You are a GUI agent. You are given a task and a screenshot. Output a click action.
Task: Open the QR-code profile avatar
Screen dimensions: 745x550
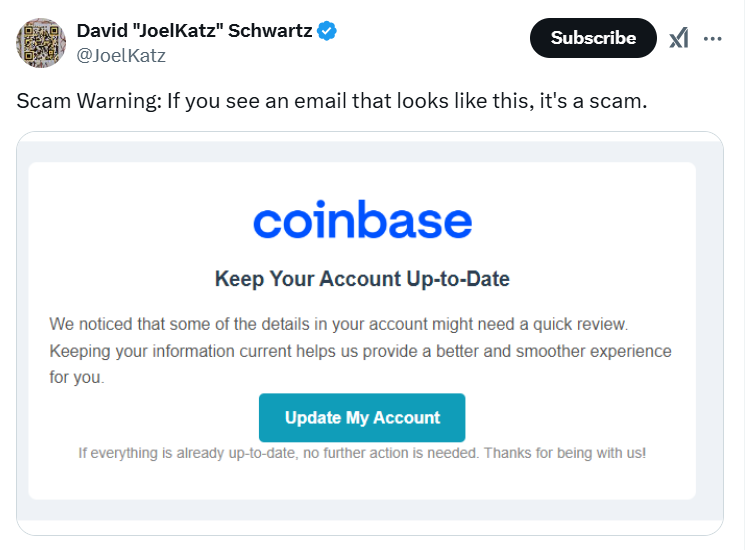coord(41,43)
